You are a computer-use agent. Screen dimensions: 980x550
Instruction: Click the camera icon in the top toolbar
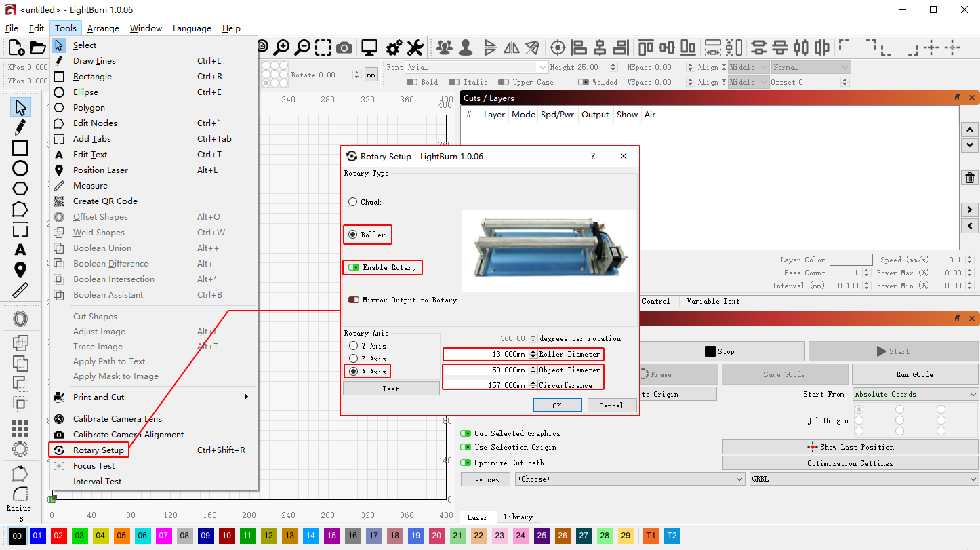click(x=344, y=47)
